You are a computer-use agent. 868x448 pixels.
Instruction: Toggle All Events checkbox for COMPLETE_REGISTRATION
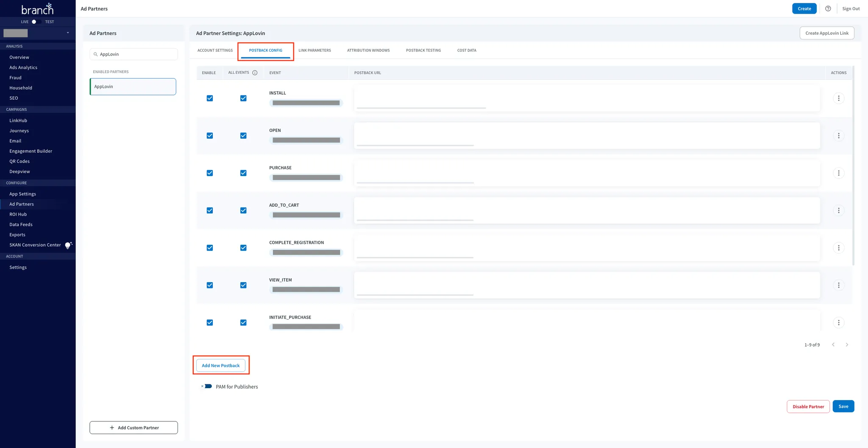click(243, 248)
